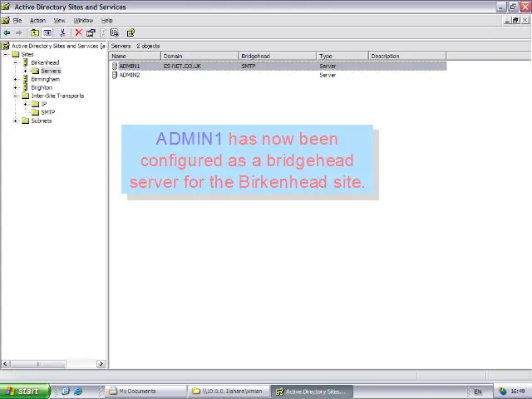Image resolution: width=532 pixels, height=399 pixels.
Task: Click the ADMIN1 server icon
Action: click(x=115, y=66)
